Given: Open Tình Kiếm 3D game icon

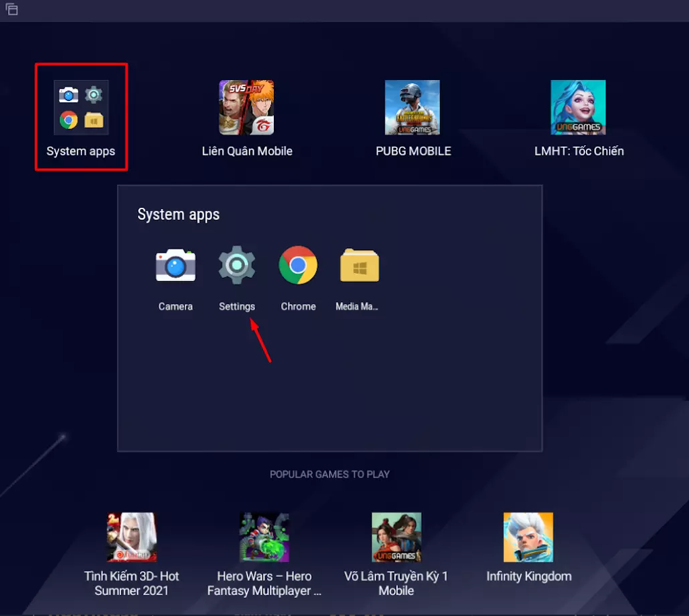Looking at the screenshot, I should click(132, 537).
